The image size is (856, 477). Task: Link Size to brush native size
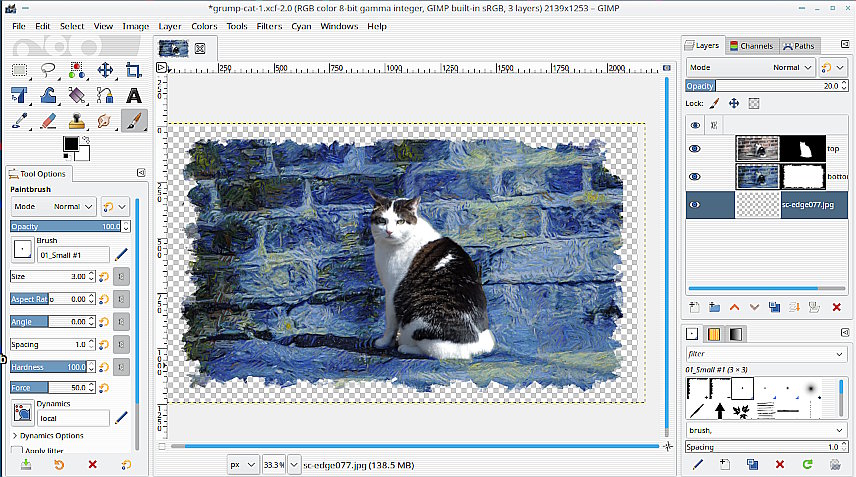[121, 276]
